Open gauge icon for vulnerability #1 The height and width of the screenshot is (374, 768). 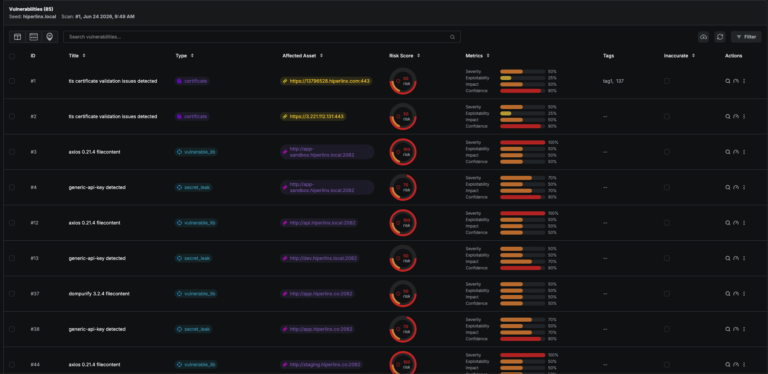pyautogui.click(x=736, y=81)
